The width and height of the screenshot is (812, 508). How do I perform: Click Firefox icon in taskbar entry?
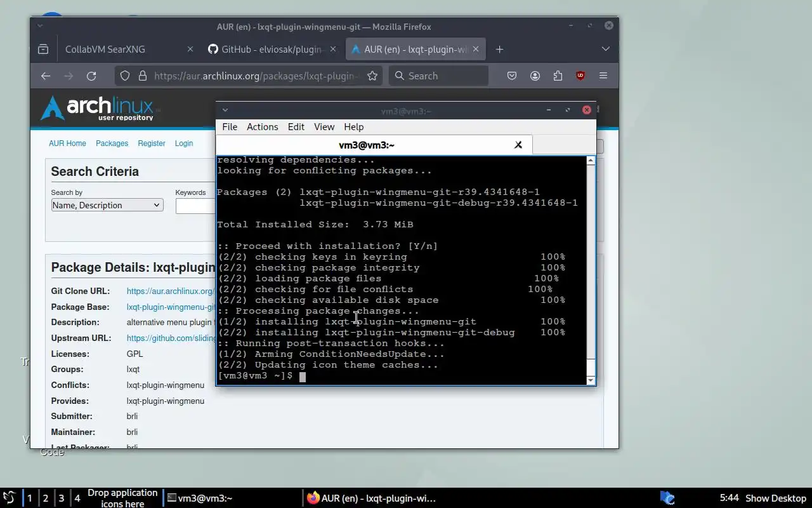click(313, 498)
